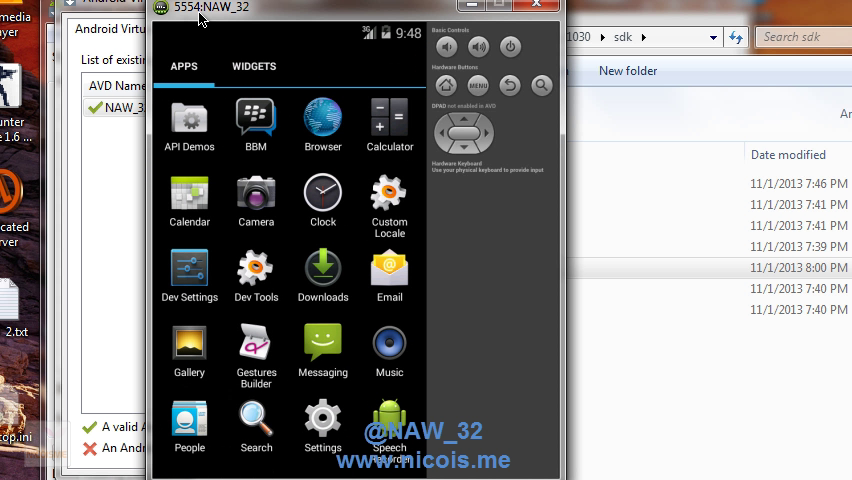
Task: Open the Calculator app
Action: (x=390, y=125)
